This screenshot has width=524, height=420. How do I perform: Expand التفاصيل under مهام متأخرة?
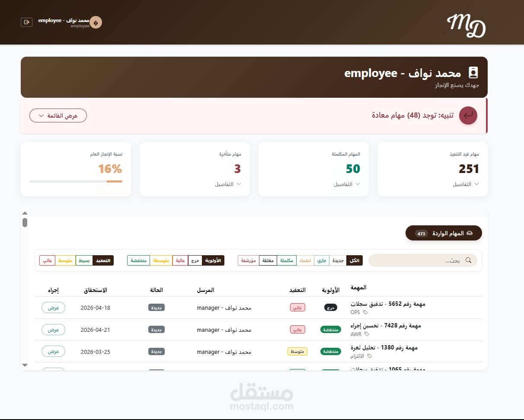point(228,184)
